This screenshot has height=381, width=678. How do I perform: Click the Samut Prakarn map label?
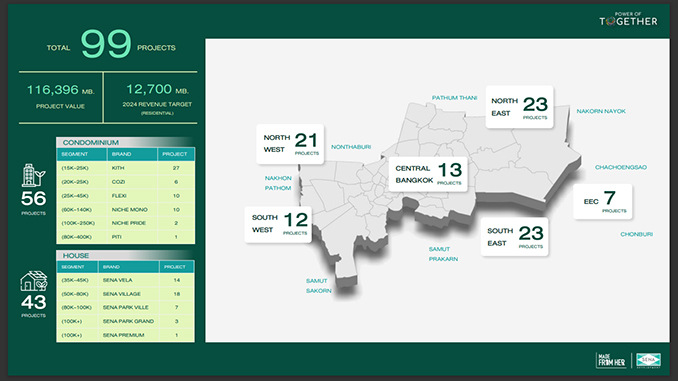point(443,254)
